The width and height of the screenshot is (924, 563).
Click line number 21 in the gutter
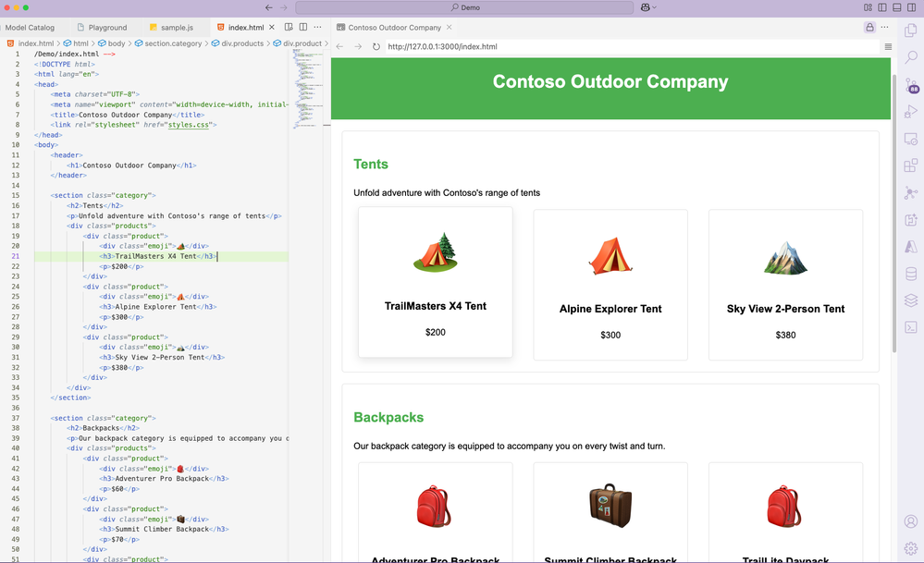coord(16,256)
